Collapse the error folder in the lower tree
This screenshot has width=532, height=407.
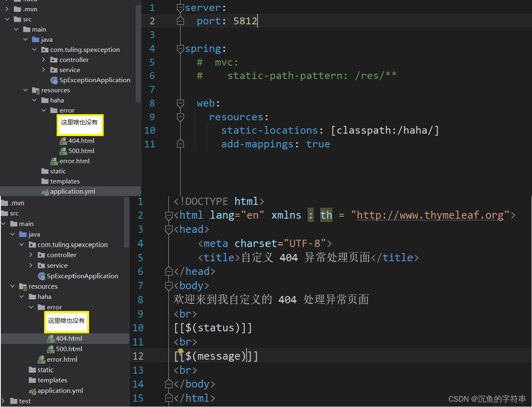pos(31,307)
